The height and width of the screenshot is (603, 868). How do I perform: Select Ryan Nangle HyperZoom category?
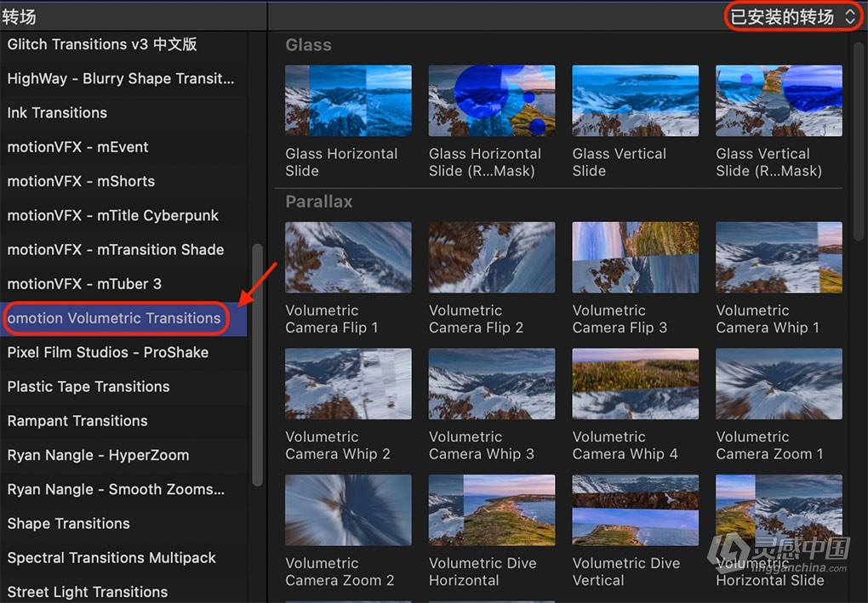click(x=98, y=455)
